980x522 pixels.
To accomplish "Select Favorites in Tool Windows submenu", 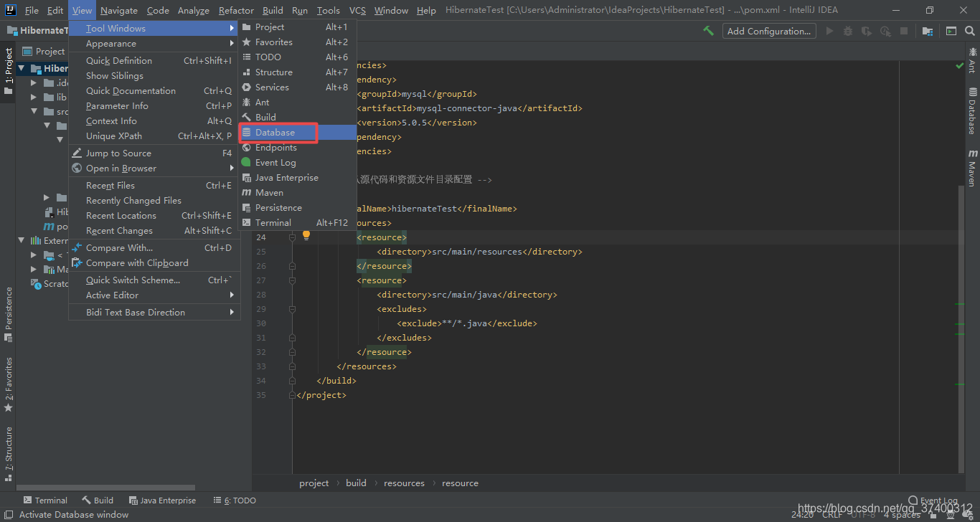I will point(298,42).
